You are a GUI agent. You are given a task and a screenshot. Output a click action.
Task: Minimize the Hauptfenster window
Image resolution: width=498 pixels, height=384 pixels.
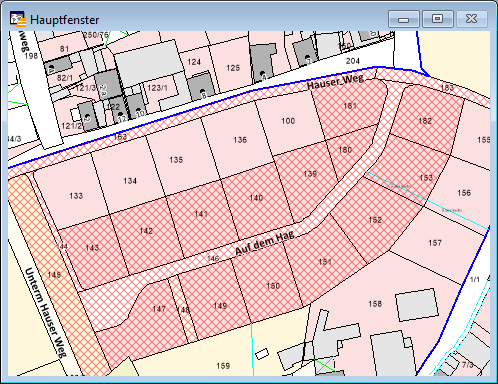404,19
